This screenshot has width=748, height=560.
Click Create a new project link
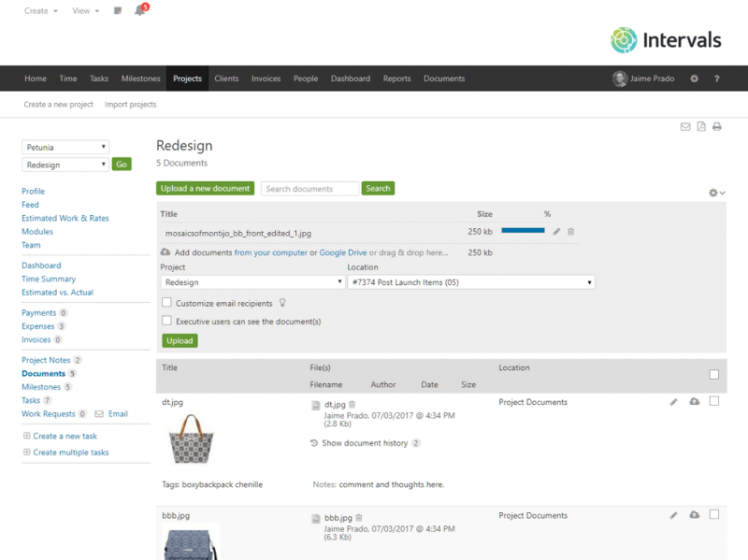click(x=58, y=104)
